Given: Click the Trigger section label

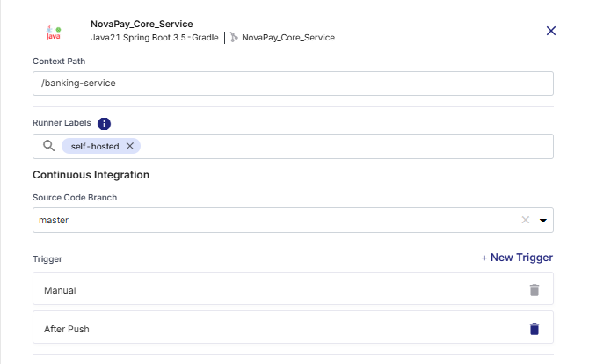Looking at the screenshot, I should tap(47, 259).
